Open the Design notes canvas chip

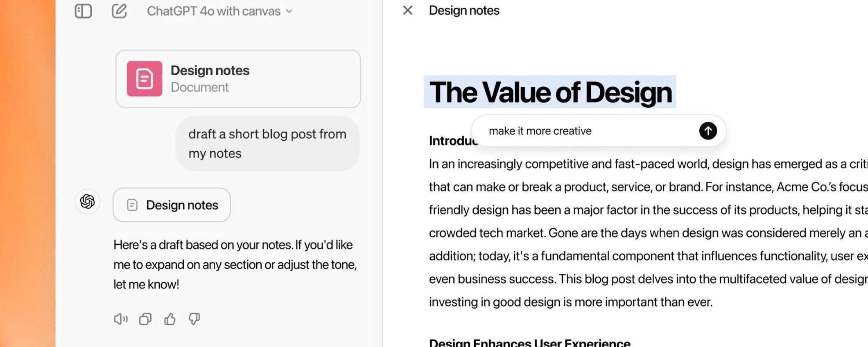pos(172,205)
